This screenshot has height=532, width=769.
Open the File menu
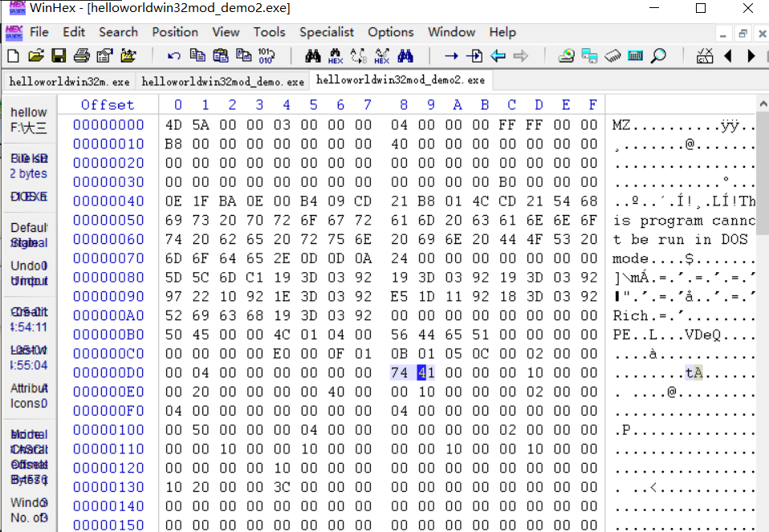[39, 32]
